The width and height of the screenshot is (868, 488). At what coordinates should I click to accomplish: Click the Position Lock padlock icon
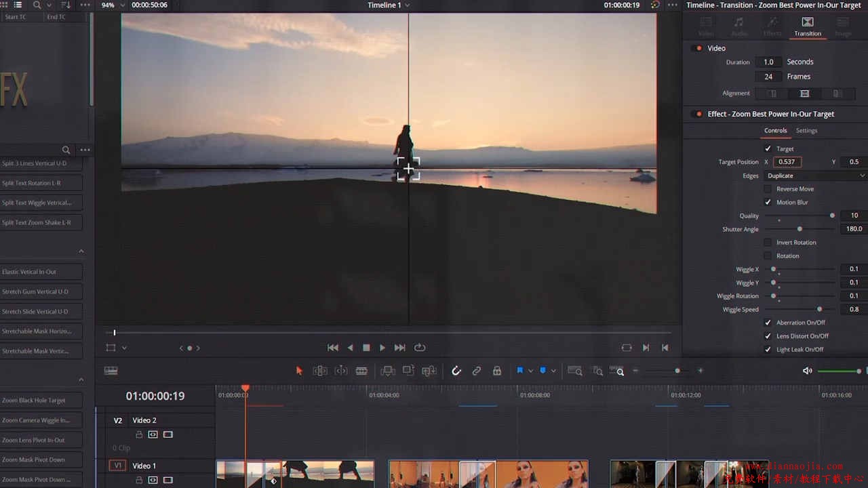click(x=497, y=371)
